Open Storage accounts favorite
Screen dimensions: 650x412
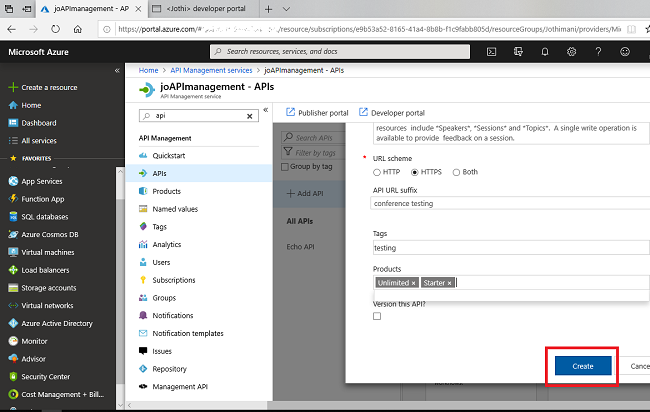(x=42, y=288)
